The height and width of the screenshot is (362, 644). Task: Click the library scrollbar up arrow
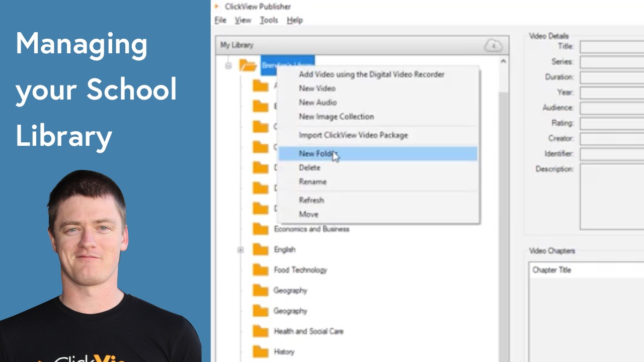(x=503, y=61)
